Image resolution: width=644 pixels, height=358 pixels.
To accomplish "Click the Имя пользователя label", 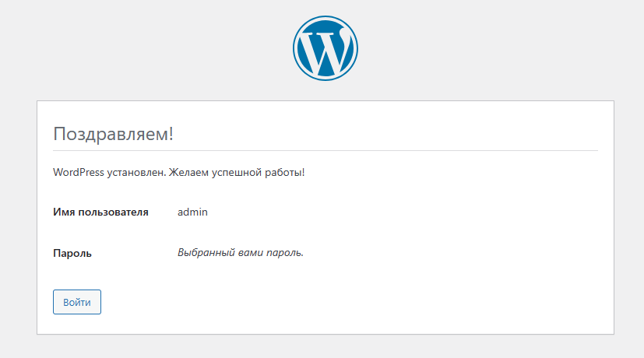I will pos(100,212).
